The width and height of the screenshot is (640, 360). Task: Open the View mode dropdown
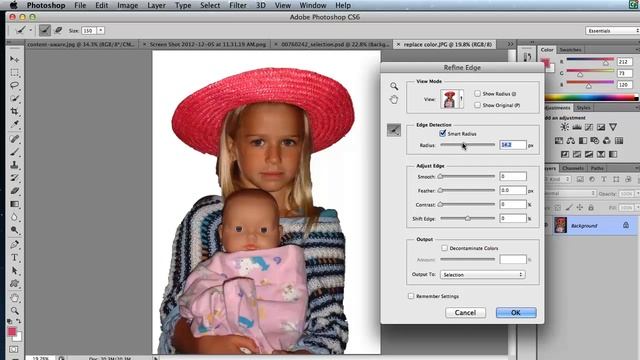(452, 99)
